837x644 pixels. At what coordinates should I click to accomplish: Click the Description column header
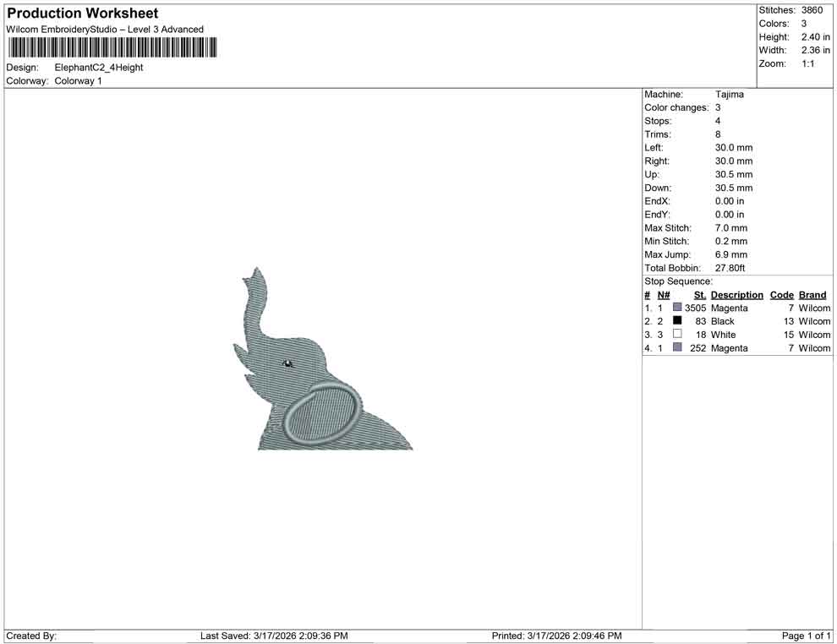point(736,294)
